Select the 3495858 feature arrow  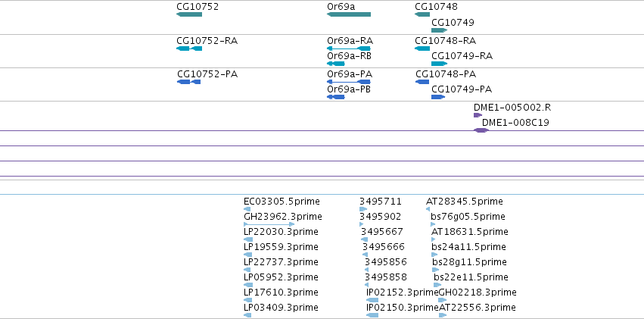tap(367, 285)
